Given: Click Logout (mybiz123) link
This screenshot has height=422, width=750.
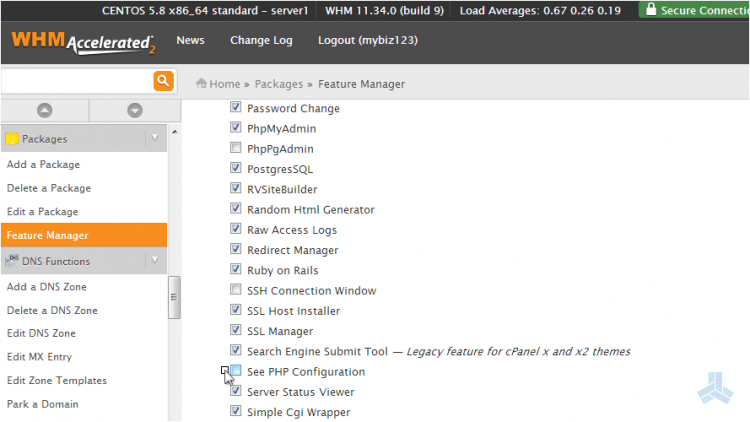Looking at the screenshot, I should pos(367,41).
